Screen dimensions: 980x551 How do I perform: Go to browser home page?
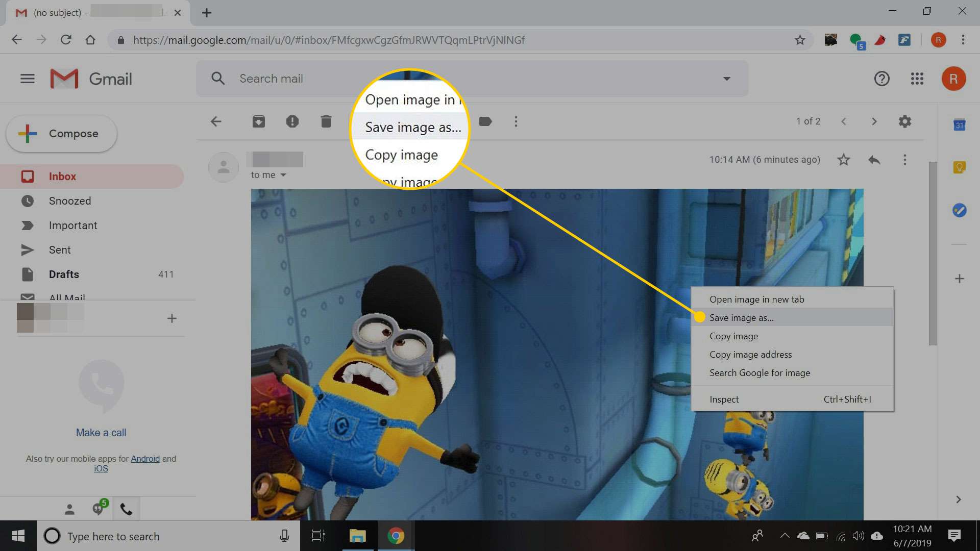pyautogui.click(x=90, y=40)
